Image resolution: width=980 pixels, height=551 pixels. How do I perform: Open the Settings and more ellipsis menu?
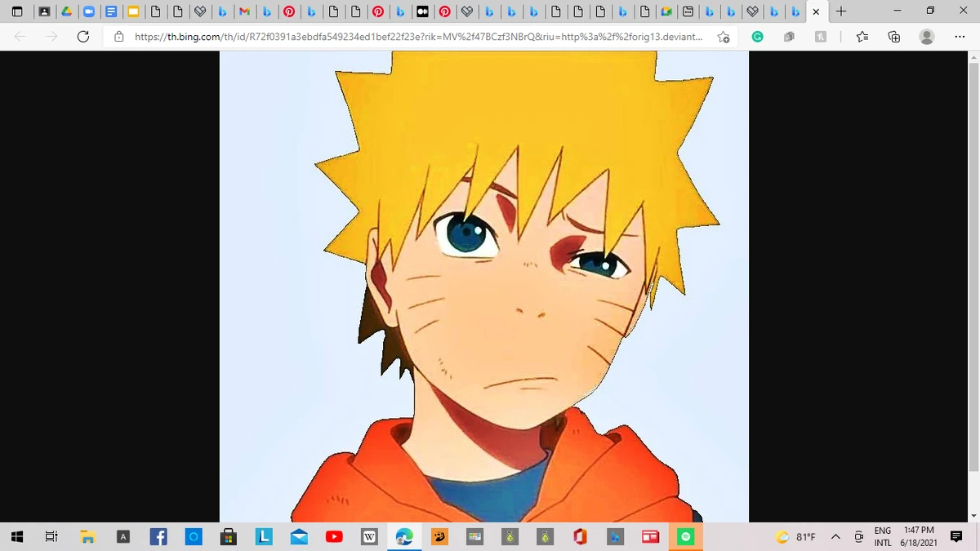click(960, 37)
